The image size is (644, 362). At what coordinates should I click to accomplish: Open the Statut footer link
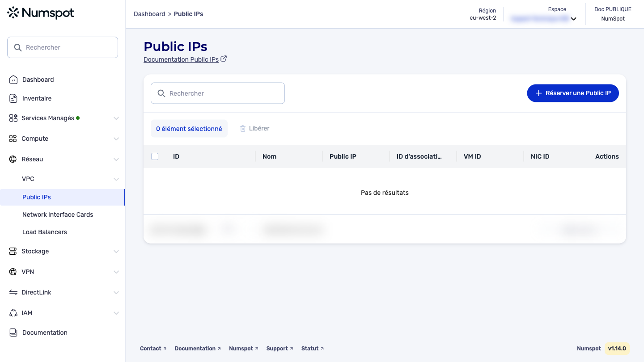point(313,349)
